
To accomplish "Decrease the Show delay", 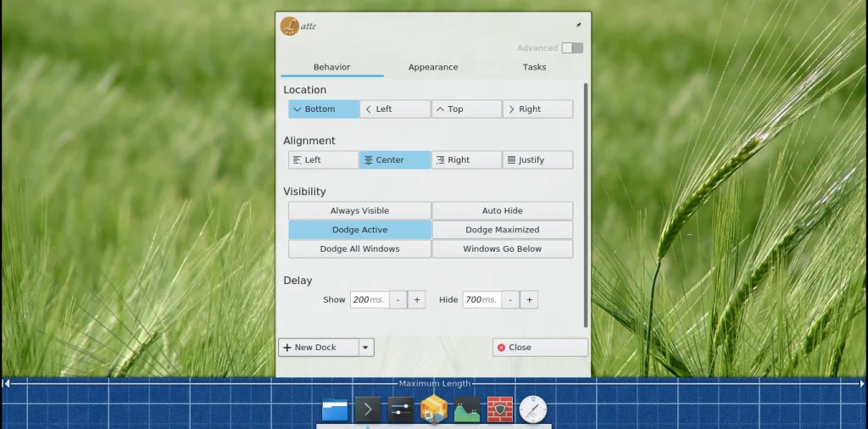I will [398, 300].
